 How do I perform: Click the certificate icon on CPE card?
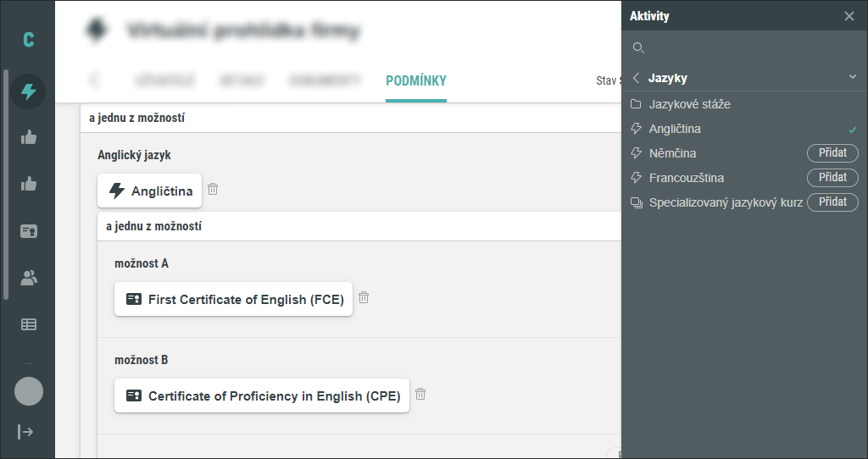tap(133, 395)
